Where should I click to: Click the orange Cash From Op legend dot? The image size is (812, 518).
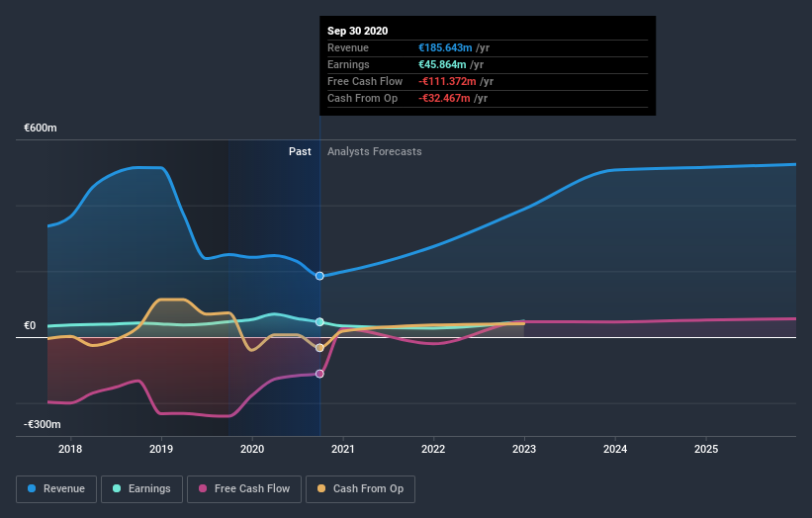[321, 488]
